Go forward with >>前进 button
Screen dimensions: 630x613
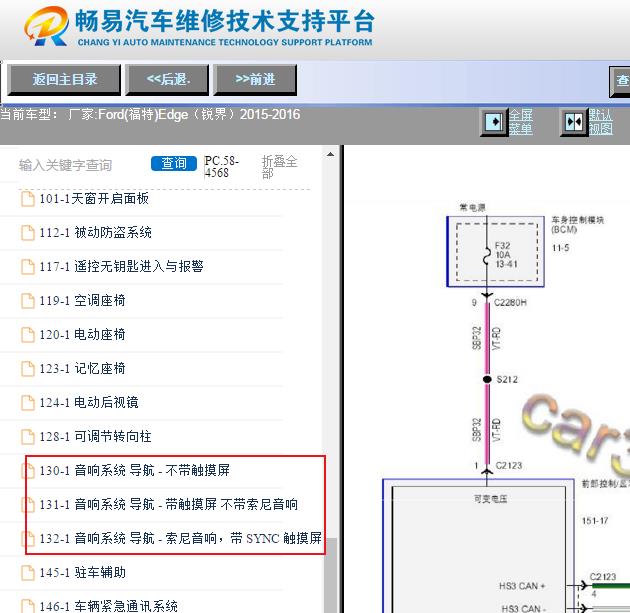coord(255,80)
